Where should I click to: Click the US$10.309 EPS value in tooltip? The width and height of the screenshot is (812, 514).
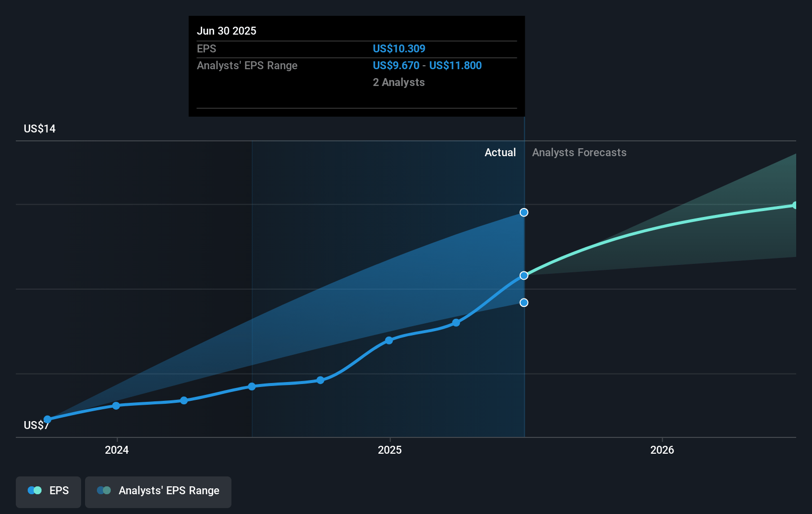click(399, 48)
